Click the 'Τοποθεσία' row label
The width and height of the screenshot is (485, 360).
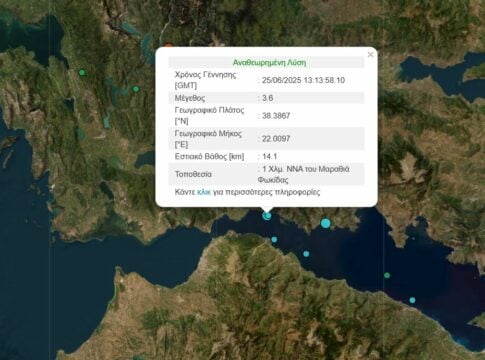pyautogui.click(x=193, y=174)
